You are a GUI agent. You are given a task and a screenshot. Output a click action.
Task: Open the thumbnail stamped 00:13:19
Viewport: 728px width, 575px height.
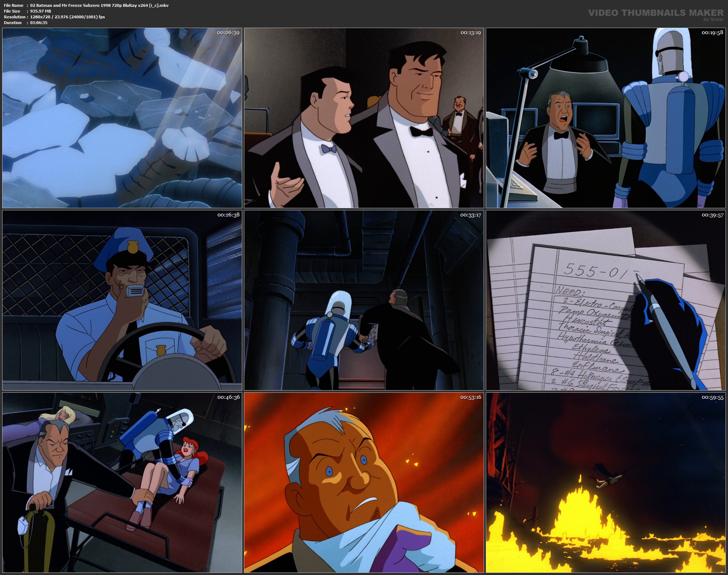pos(364,118)
